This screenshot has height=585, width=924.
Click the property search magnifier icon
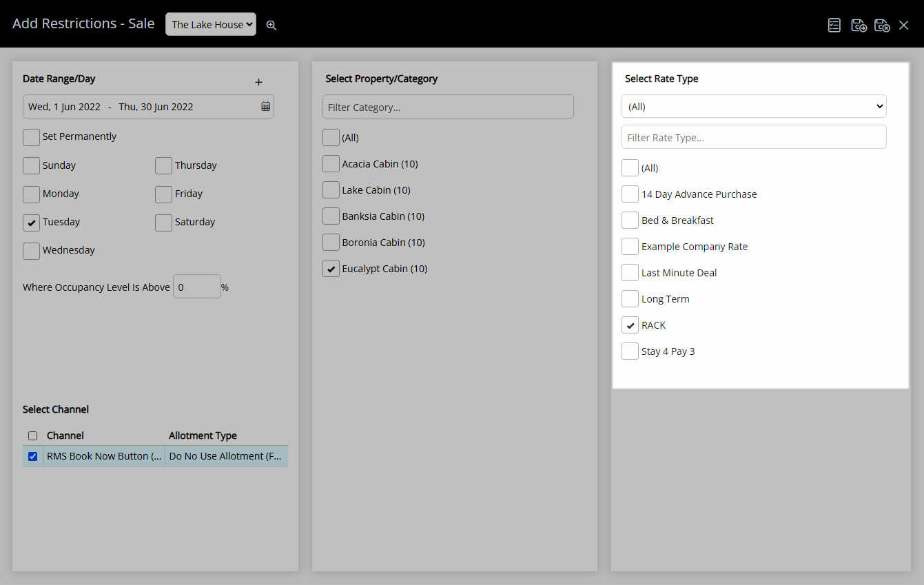(x=271, y=25)
